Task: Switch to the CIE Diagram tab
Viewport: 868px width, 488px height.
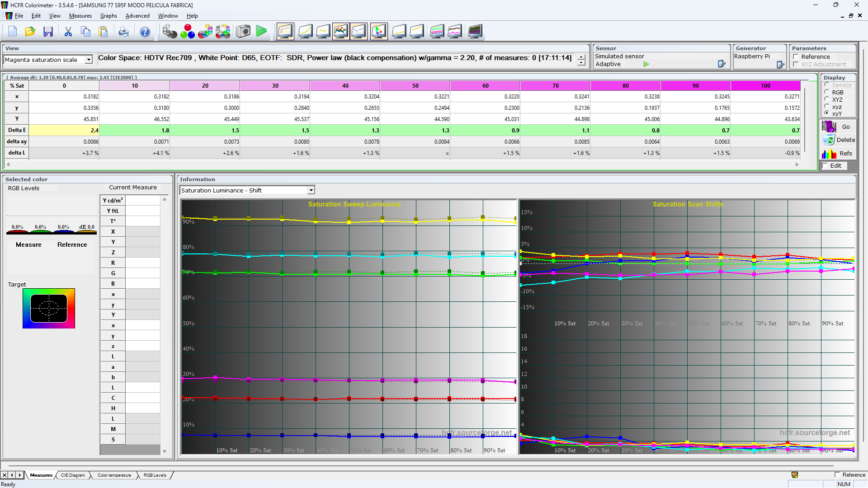Action: [x=73, y=475]
